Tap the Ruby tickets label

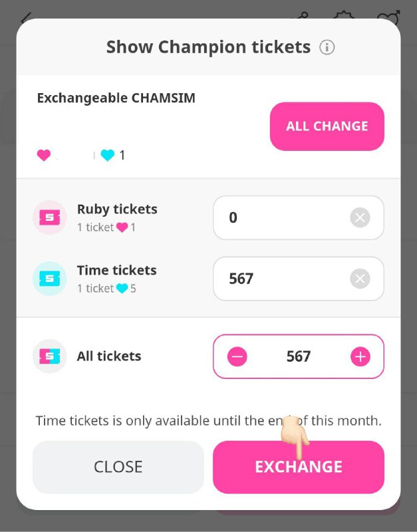tap(117, 209)
